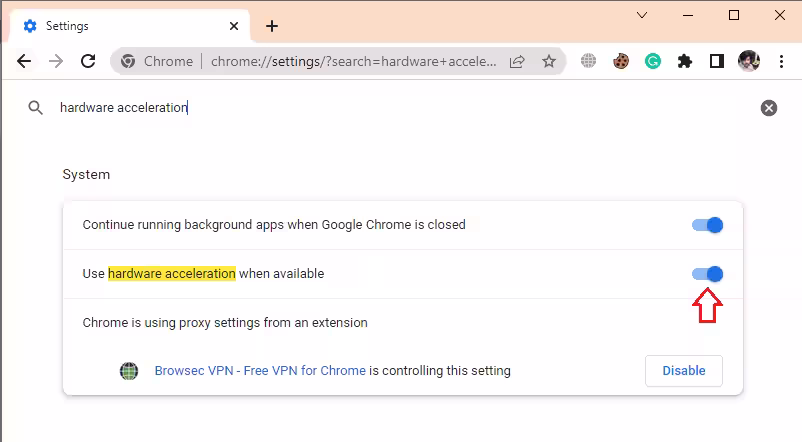Image resolution: width=802 pixels, height=442 pixels.
Task: Reload the Settings page
Action: (x=88, y=61)
